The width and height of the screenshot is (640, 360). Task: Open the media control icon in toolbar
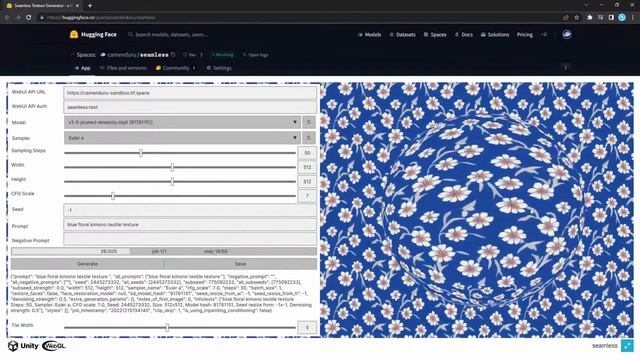coord(600,18)
